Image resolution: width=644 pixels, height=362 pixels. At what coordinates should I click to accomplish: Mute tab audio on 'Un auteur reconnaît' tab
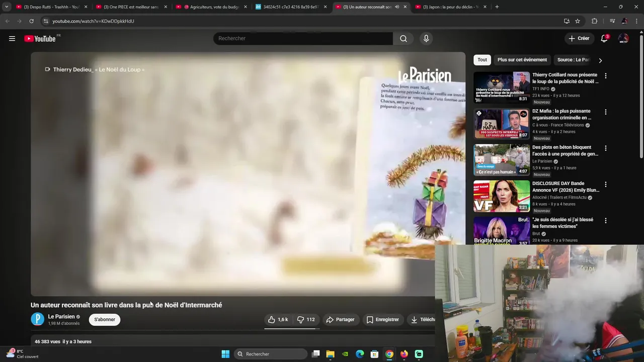(397, 7)
